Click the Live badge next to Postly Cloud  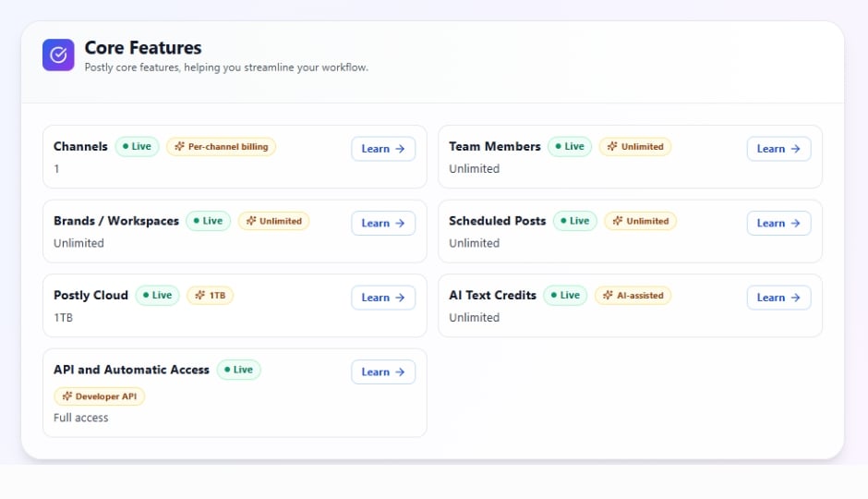click(157, 295)
